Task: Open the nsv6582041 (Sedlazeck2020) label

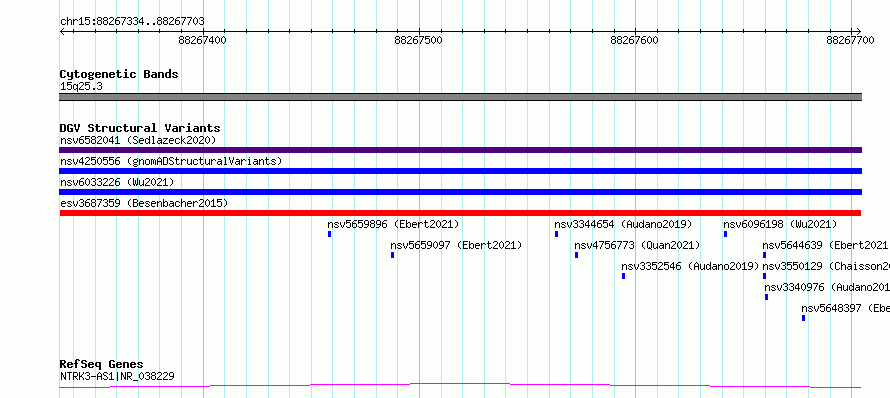Action: pos(138,140)
